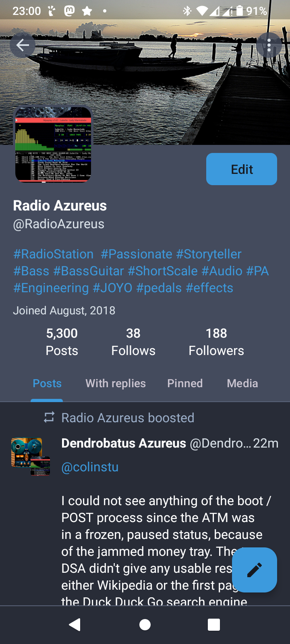Open the #RadioStation hashtag
290x644 pixels.
[53, 254]
